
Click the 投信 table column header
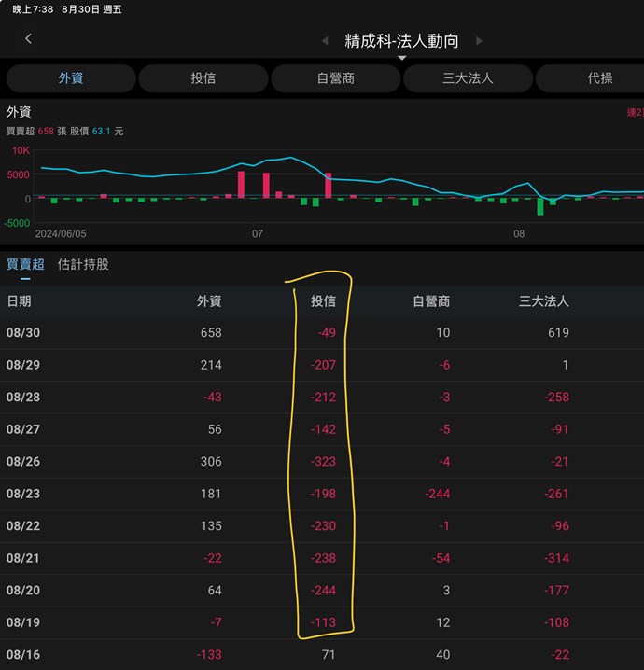click(322, 301)
